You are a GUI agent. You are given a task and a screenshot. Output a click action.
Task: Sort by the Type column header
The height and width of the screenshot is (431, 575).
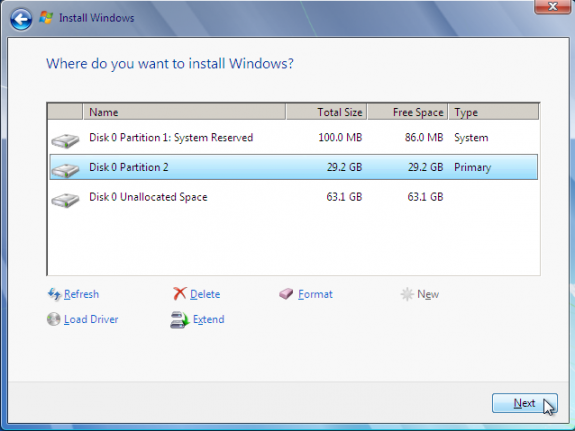[494, 112]
